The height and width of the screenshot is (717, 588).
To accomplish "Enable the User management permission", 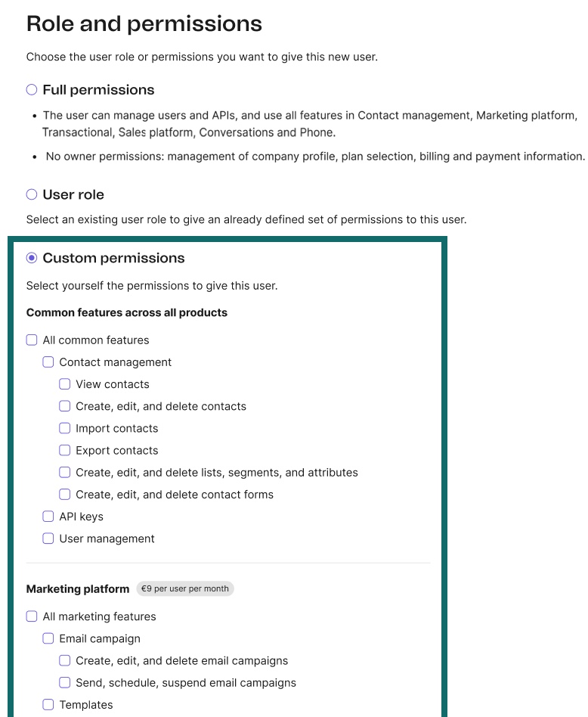I will (x=48, y=538).
